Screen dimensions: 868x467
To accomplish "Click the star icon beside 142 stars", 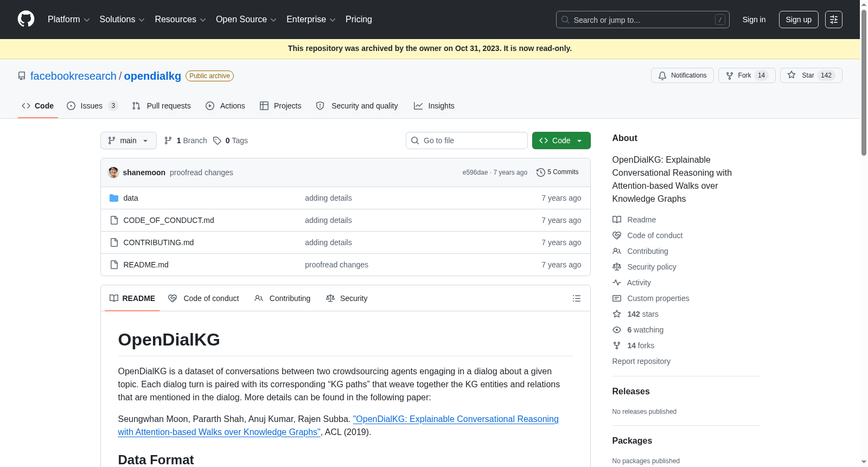I will 617,314.
